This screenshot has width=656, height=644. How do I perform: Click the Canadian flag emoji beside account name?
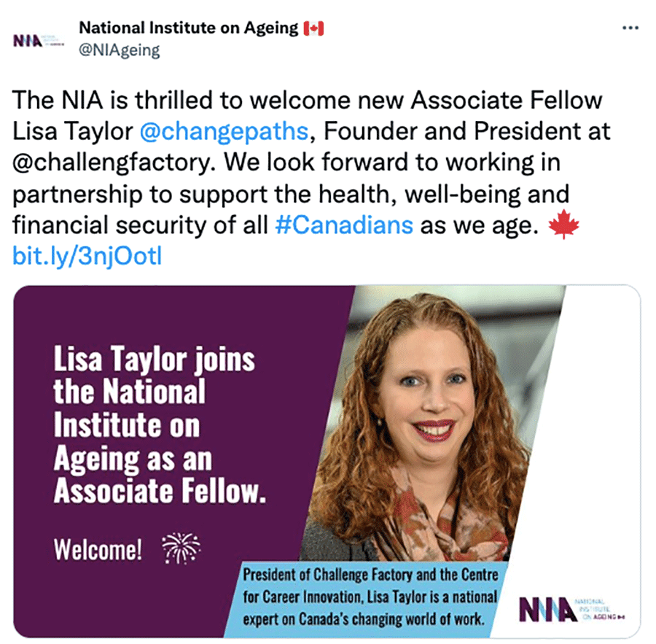(x=314, y=29)
